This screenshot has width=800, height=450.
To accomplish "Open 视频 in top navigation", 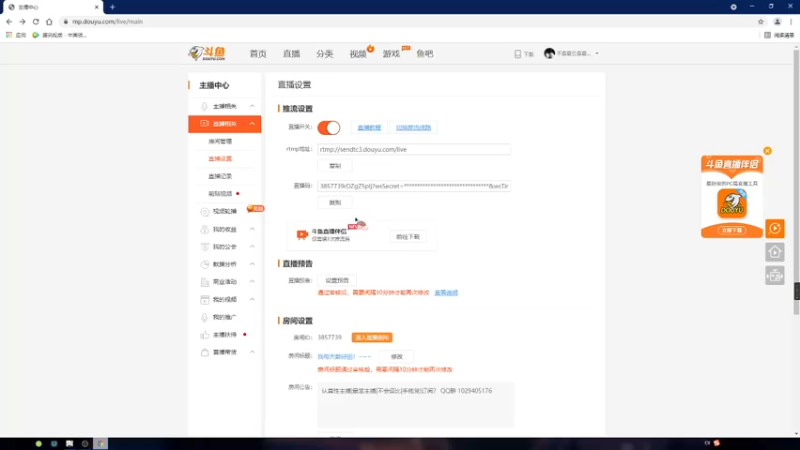I will click(358, 54).
